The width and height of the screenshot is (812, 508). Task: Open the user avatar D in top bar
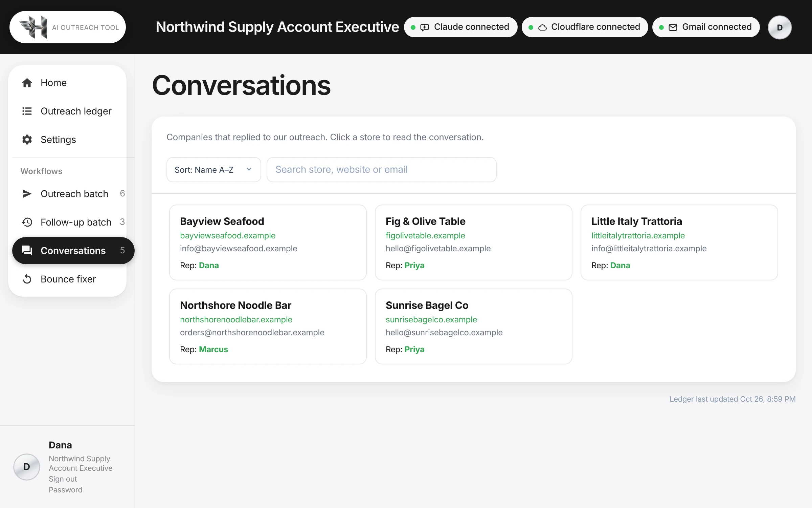coord(780,27)
